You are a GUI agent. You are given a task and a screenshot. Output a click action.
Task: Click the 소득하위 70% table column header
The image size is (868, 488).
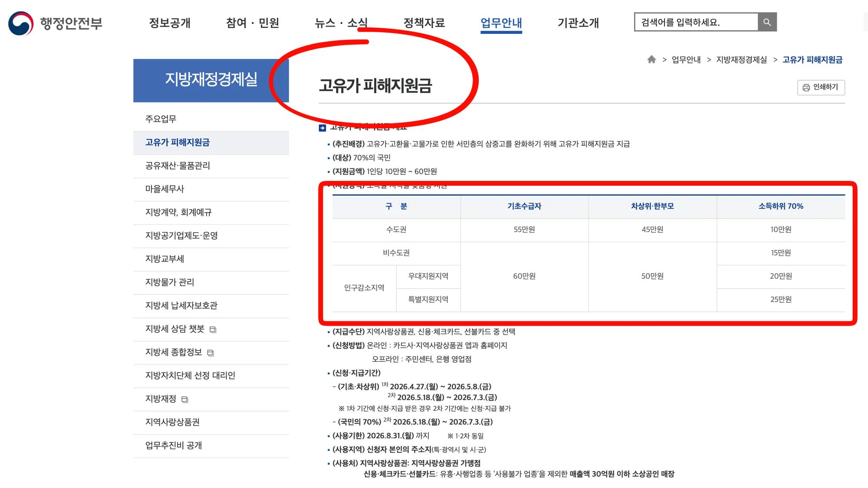[x=781, y=206]
